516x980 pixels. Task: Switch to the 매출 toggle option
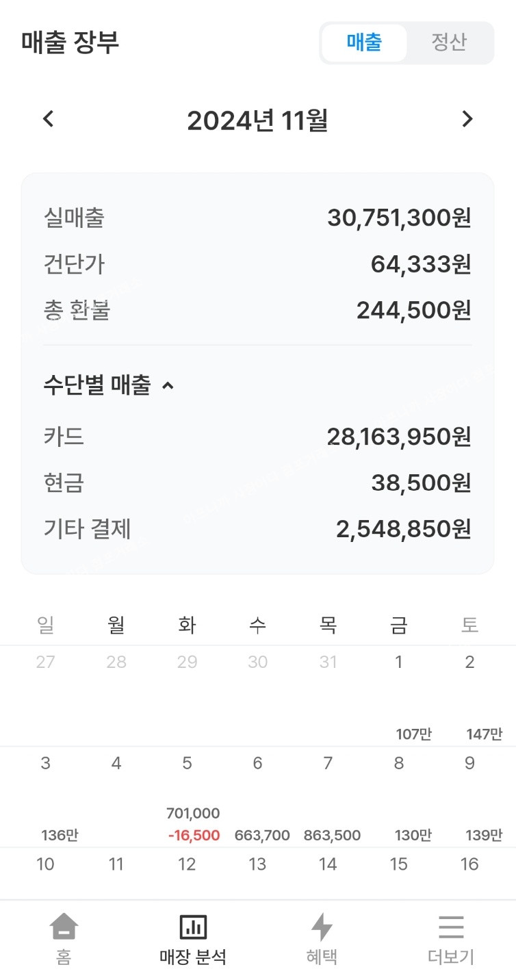(x=364, y=42)
